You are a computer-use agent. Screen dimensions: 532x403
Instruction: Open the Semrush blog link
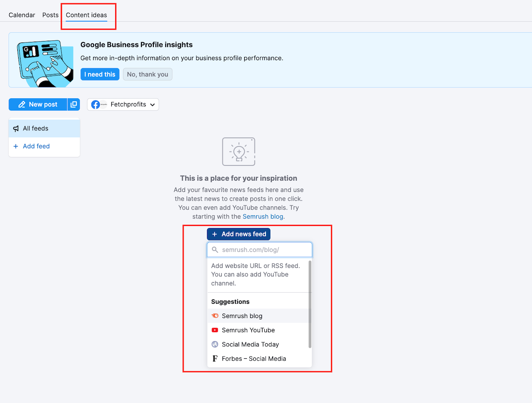263,217
